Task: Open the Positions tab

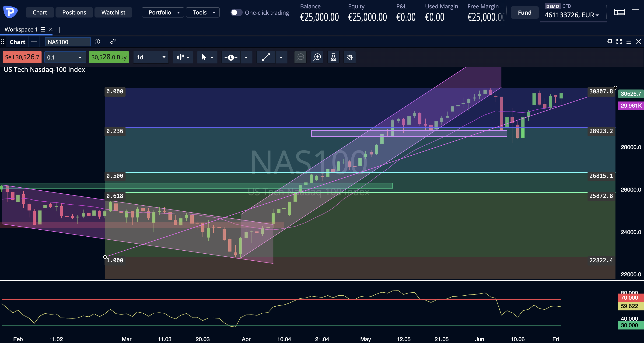Action: pos(74,12)
